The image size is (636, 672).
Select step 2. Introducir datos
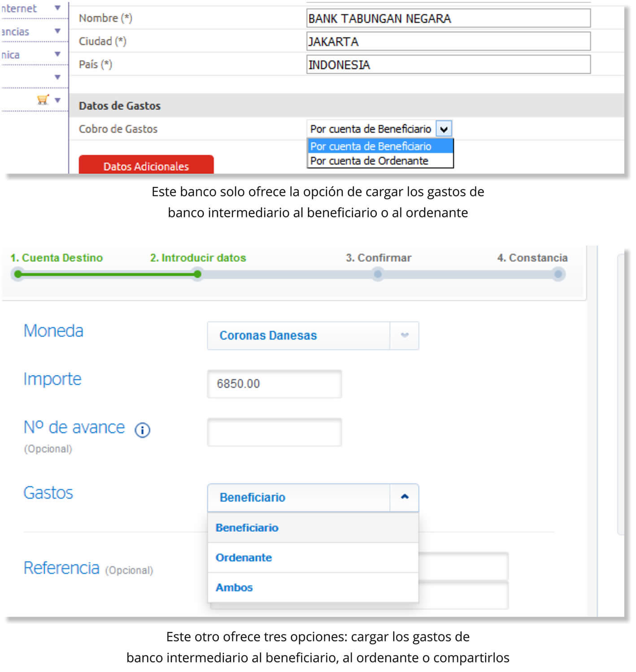pos(198,258)
